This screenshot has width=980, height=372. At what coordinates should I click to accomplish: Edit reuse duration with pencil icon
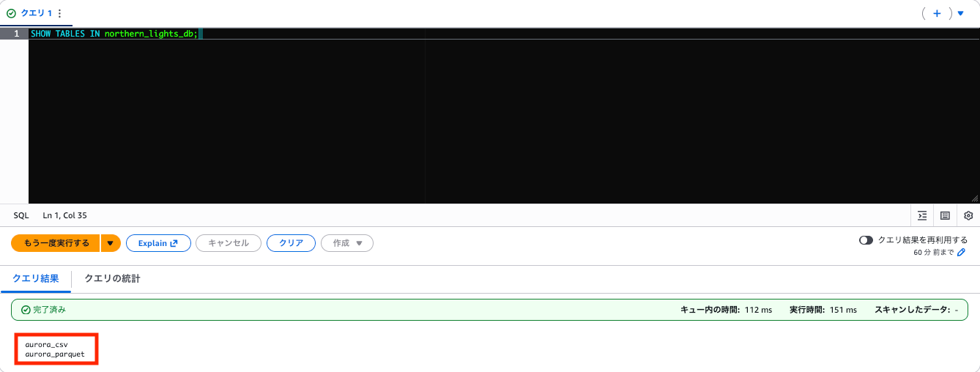tap(962, 252)
